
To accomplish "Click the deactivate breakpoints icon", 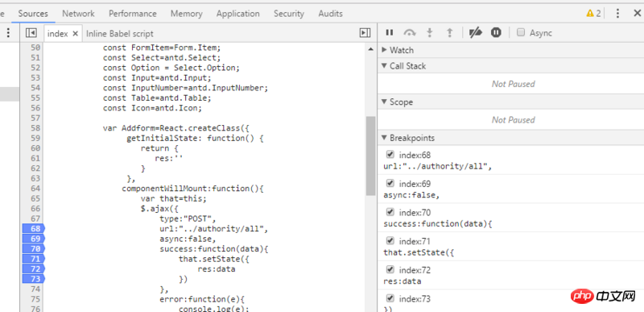I will pyautogui.click(x=475, y=33).
